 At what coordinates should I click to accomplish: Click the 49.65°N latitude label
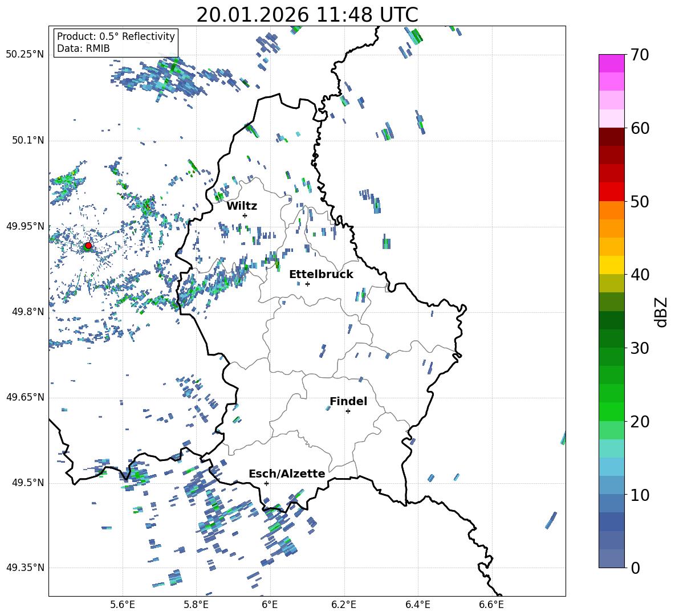pyautogui.click(x=25, y=397)
